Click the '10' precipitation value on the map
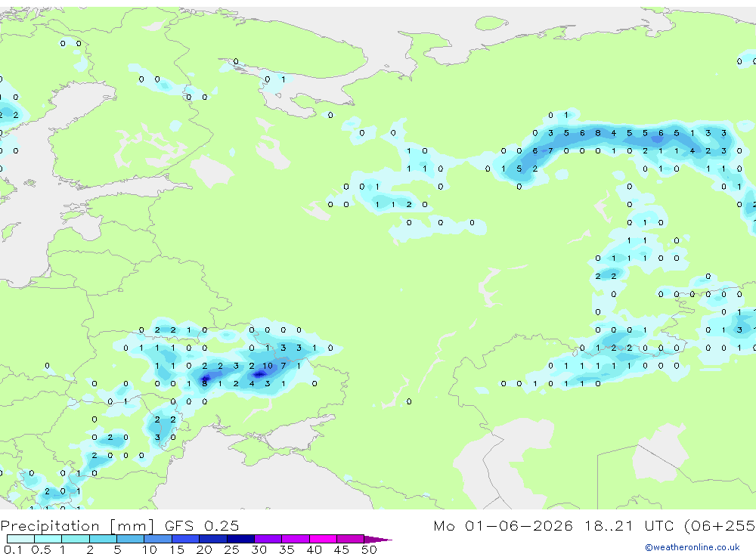This screenshot has width=756, height=554. pyautogui.click(x=268, y=366)
